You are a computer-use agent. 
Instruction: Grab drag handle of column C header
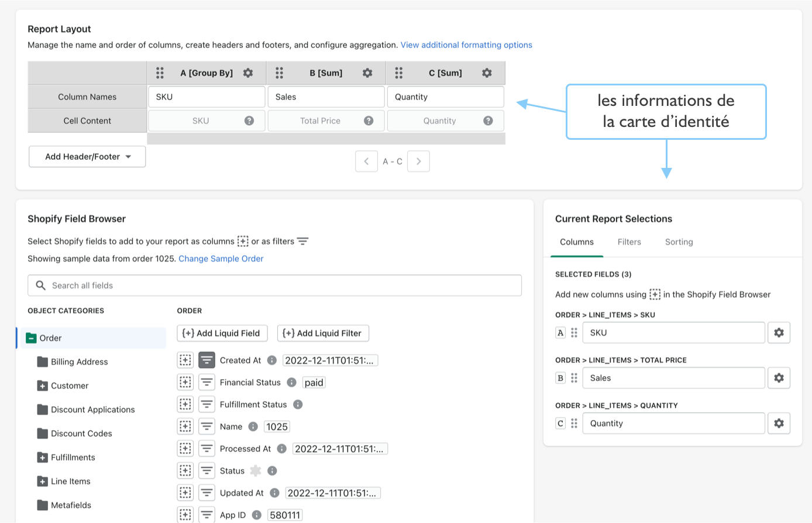pyautogui.click(x=398, y=73)
